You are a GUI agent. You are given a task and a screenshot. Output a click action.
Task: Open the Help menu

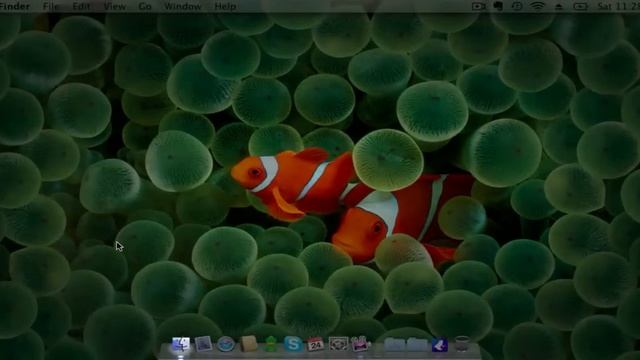click(x=225, y=6)
